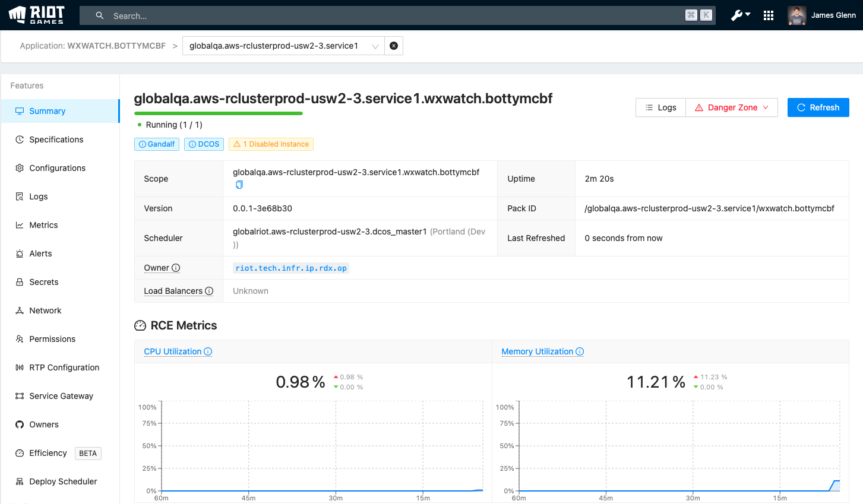This screenshot has height=504, width=863.
Task: Click the Owner info icon
Action: point(176,268)
